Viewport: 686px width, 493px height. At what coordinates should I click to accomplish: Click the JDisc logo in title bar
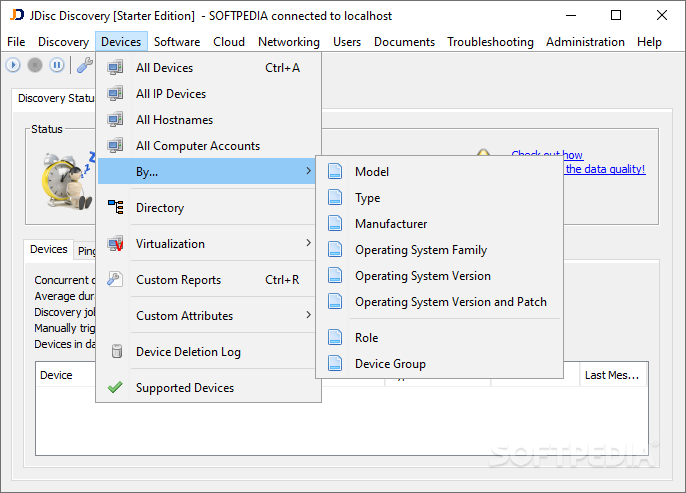(17, 15)
